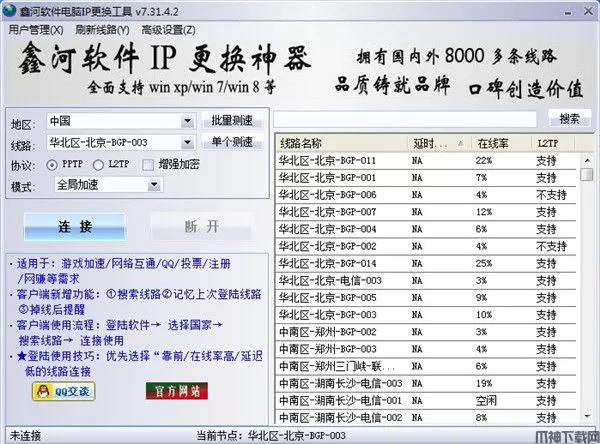Screen dimensions: 600x444
Task: Select row 华北区-北京-BGP-001
Action: click(426, 178)
